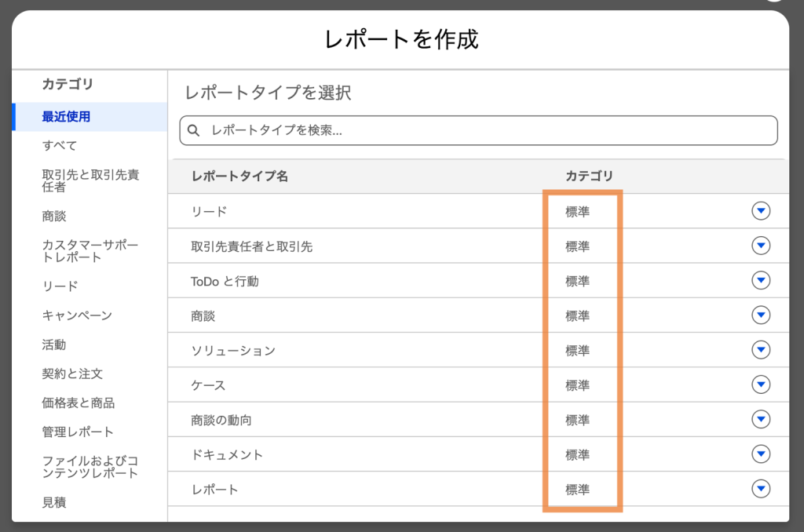Image resolution: width=804 pixels, height=532 pixels.
Task: Click the レポートタイプを検索 search field
Action: click(x=487, y=131)
